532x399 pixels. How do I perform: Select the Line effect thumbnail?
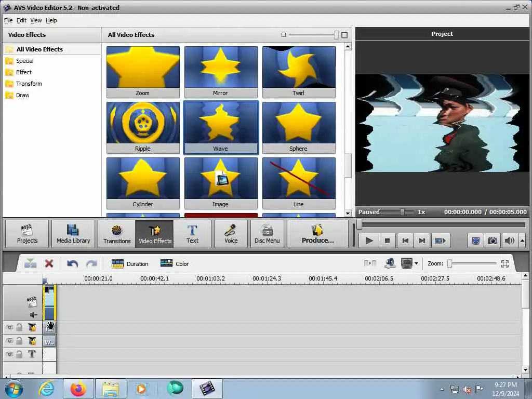coord(299,183)
